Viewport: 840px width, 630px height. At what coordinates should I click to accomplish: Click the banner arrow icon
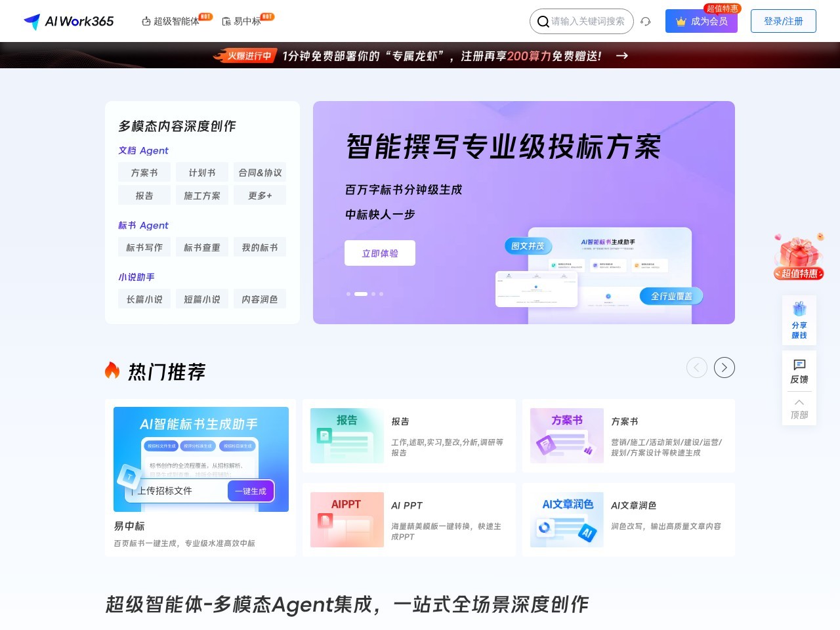pyautogui.click(x=622, y=56)
